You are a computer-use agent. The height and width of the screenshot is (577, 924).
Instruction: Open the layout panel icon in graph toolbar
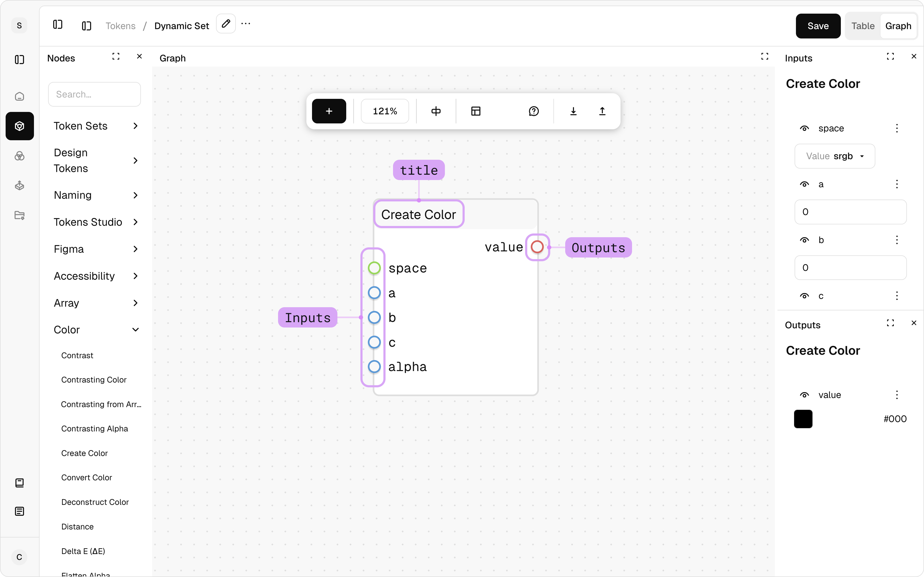click(x=475, y=111)
